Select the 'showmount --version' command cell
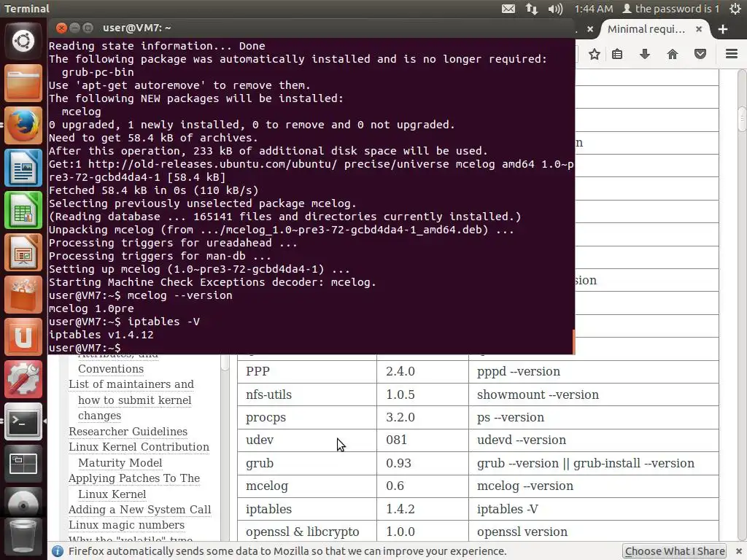The image size is (747, 560). coord(594,394)
